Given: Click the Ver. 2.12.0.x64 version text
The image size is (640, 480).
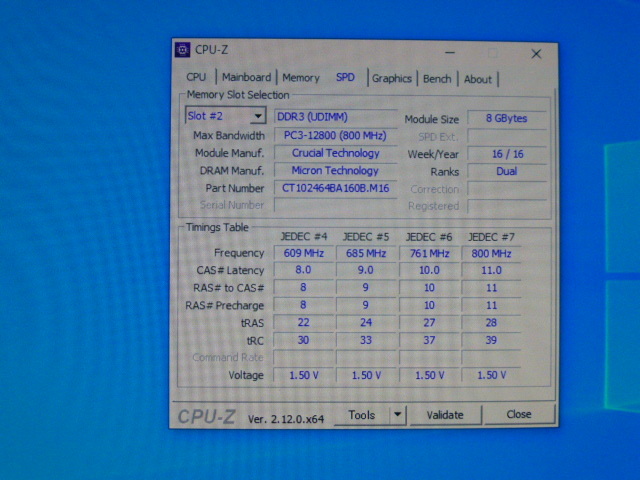Looking at the screenshot, I should [x=286, y=419].
